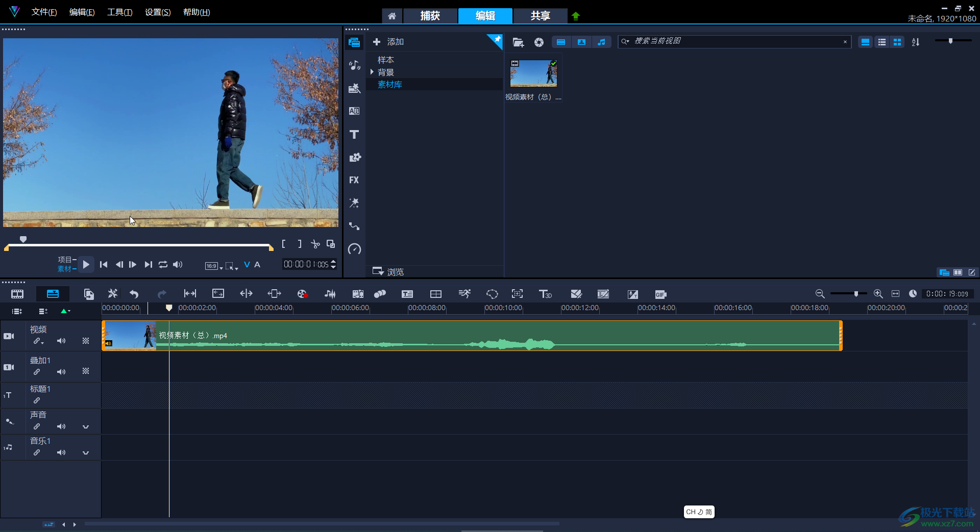Screen dimensions: 980x532
Task: Switch to storyboard view in the timeline toolbar
Action: 17,294
